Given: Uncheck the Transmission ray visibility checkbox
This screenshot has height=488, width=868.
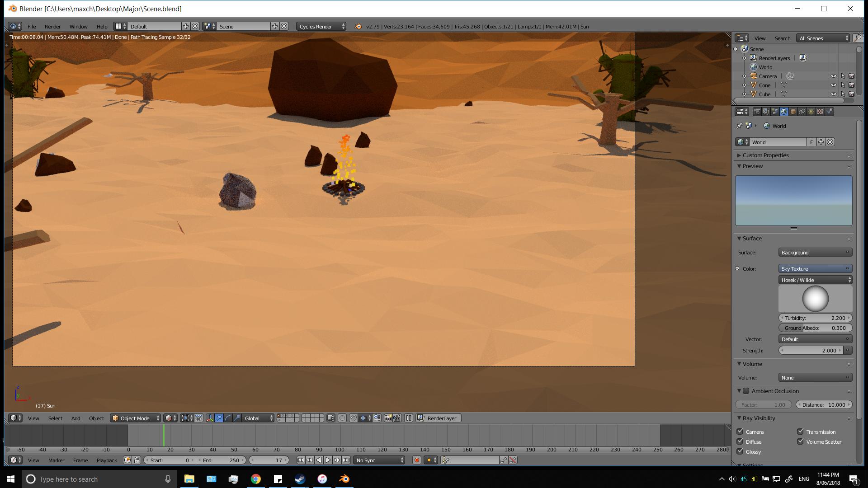Looking at the screenshot, I should [801, 432].
